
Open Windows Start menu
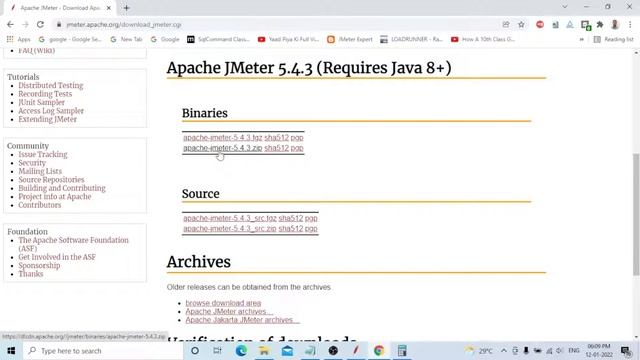pyautogui.click(x=11, y=351)
